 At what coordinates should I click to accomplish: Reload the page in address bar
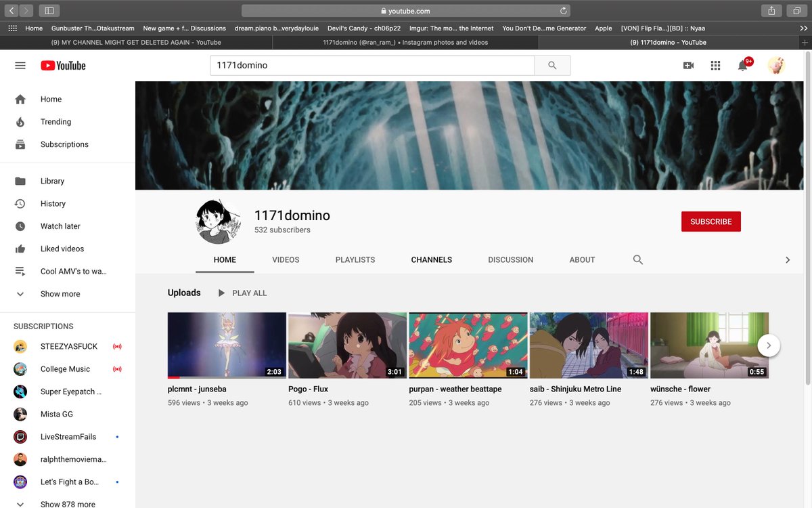[563, 11]
